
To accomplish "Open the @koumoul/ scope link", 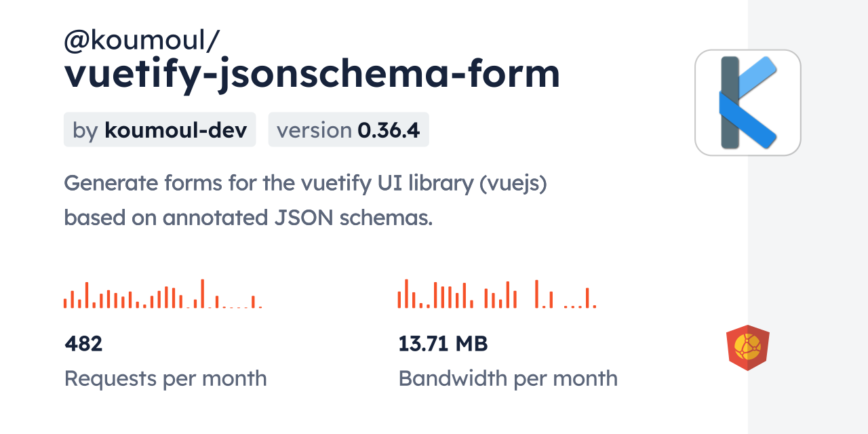I will [x=141, y=41].
